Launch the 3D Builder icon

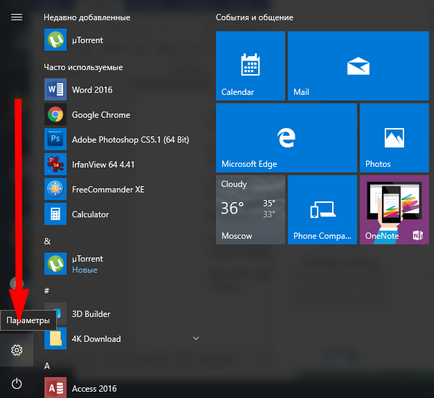tap(55, 314)
